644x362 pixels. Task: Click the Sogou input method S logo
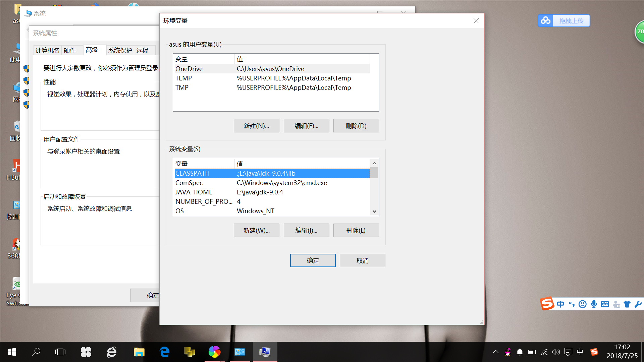coord(547,304)
